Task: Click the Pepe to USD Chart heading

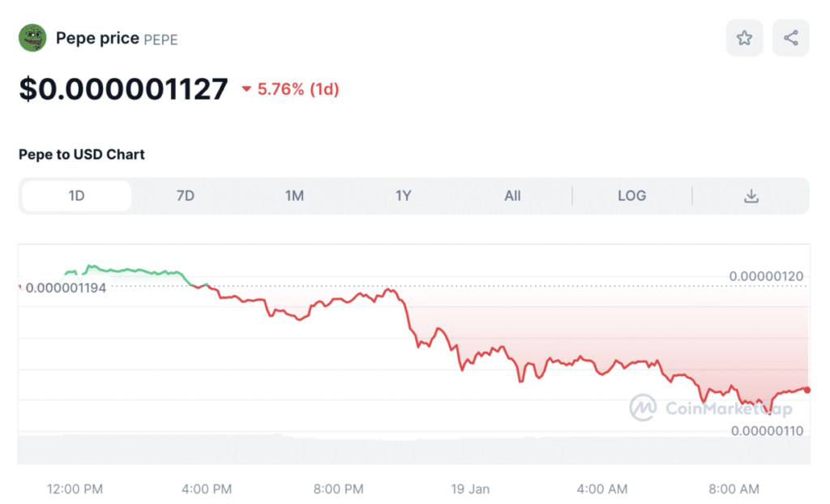Action: pyautogui.click(x=82, y=154)
